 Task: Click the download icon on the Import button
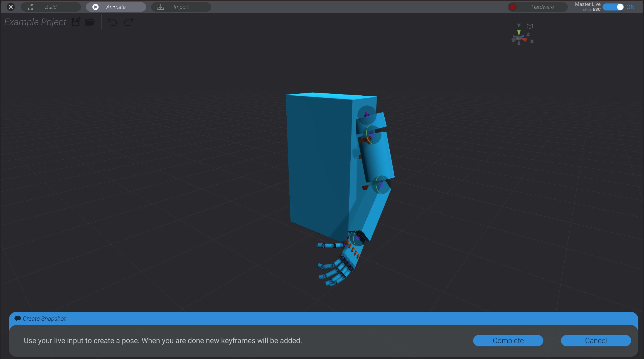(161, 7)
